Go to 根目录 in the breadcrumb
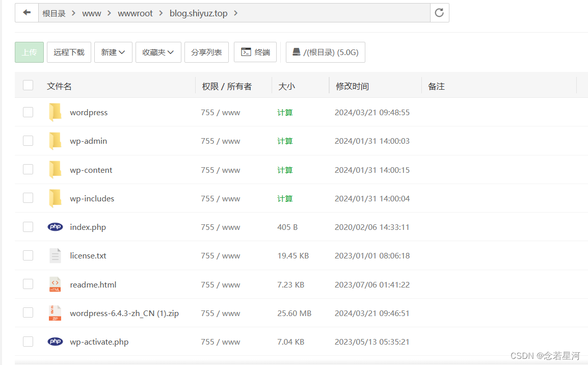588x365 pixels. coord(54,13)
